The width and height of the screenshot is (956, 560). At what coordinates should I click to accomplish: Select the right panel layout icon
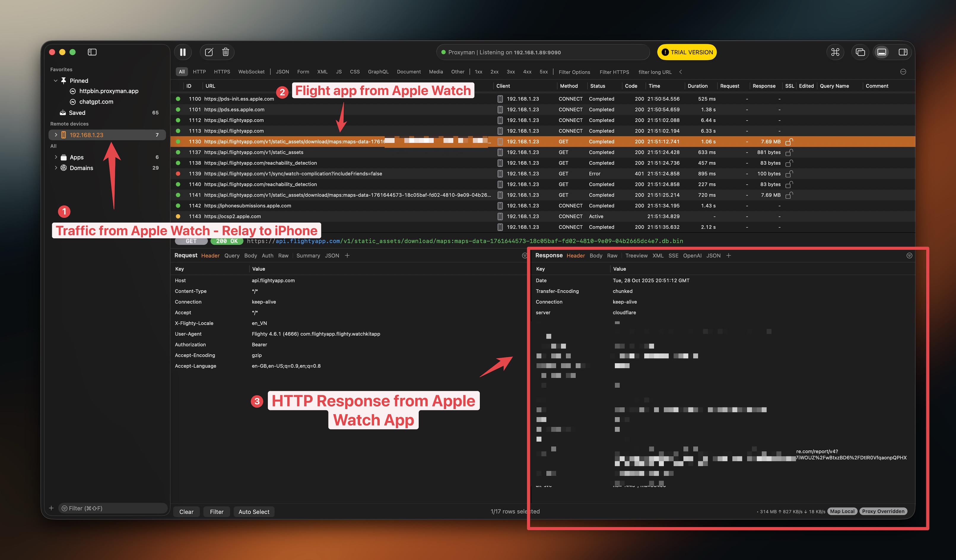click(903, 52)
